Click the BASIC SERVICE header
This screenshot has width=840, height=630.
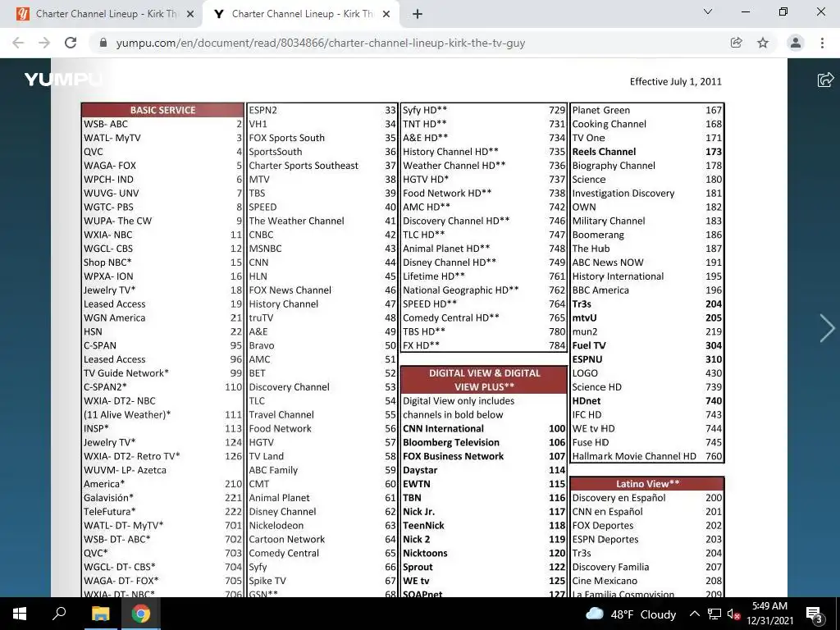(x=163, y=110)
